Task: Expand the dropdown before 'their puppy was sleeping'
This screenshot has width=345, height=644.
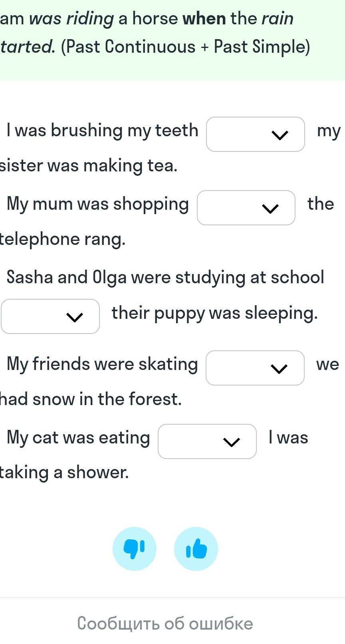Action: tap(50, 316)
